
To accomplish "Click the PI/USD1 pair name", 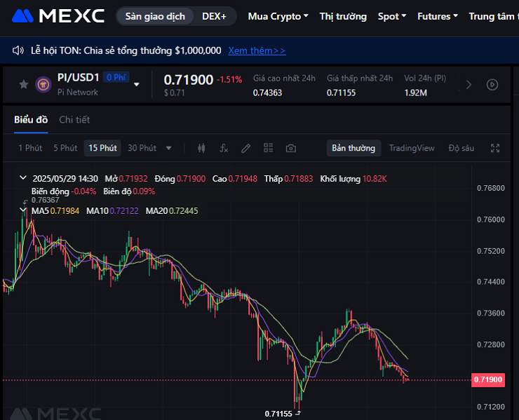I will [x=79, y=77].
